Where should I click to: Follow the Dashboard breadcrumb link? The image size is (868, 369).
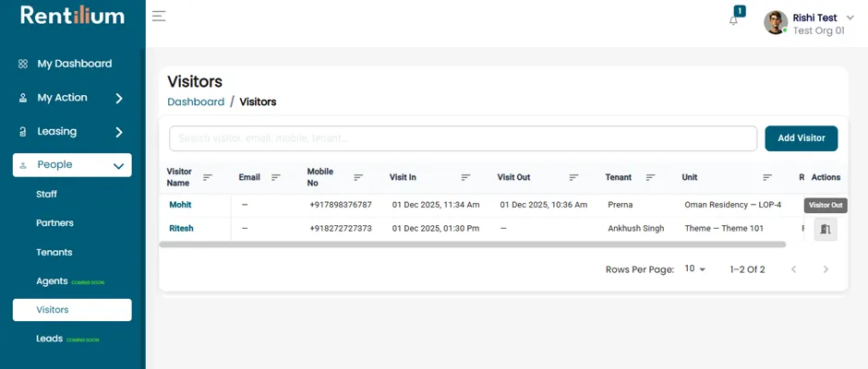[x=196, y=101]
